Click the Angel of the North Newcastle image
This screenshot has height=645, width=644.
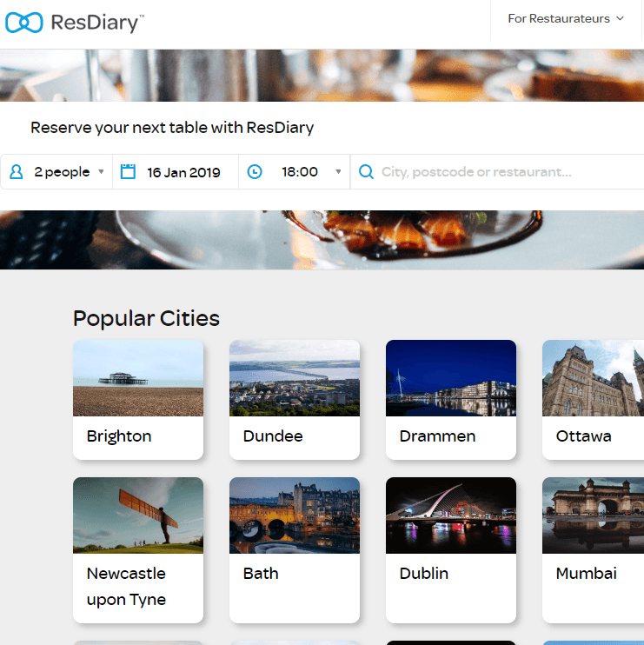click(138, 515)
